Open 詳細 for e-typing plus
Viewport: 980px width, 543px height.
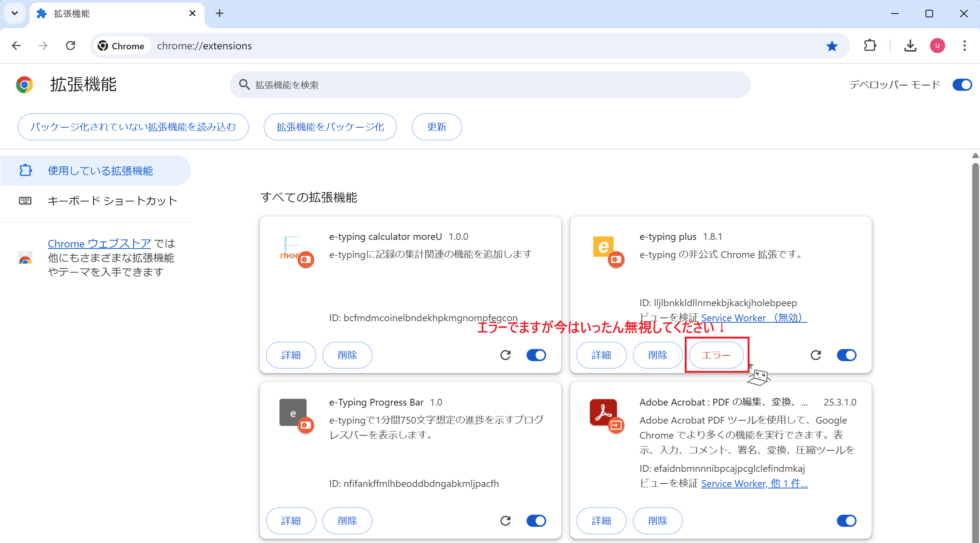click(x=601, y=355)
